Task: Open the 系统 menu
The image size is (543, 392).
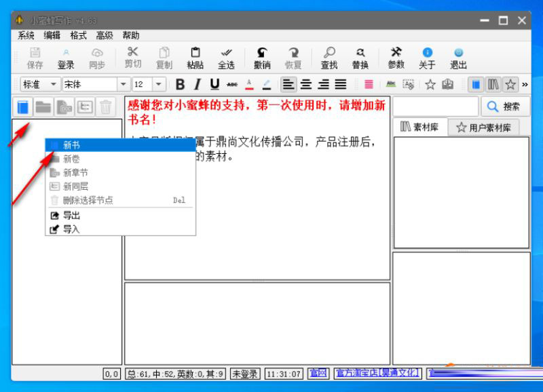Action: click(26, 35)
